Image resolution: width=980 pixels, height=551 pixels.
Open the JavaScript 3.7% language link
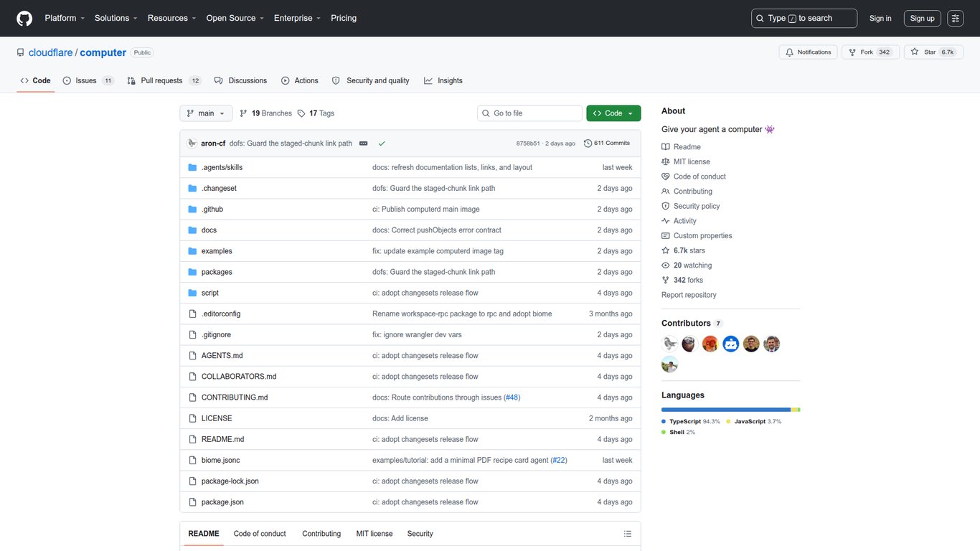point(754,422)
